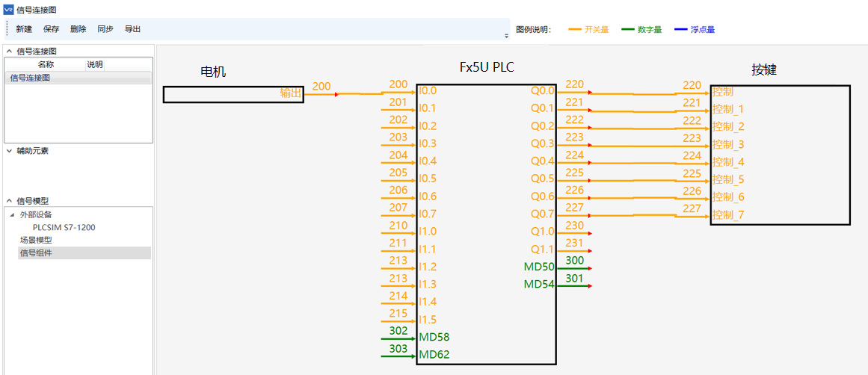Click the Q0.7 output port

click(x=542, y=214)
